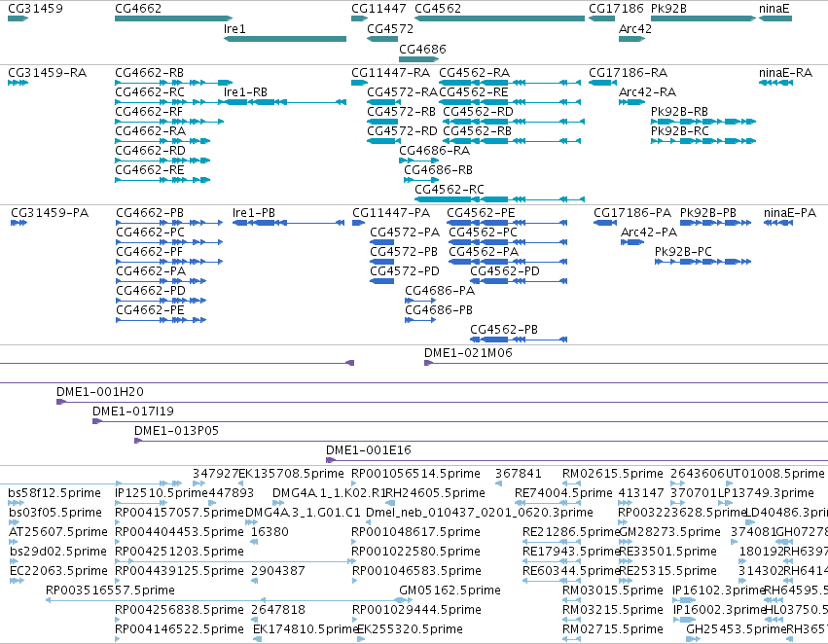Click transcript label CG4686-RB
This screenshot has width=828, height=644.
click(x=438, y=170)
